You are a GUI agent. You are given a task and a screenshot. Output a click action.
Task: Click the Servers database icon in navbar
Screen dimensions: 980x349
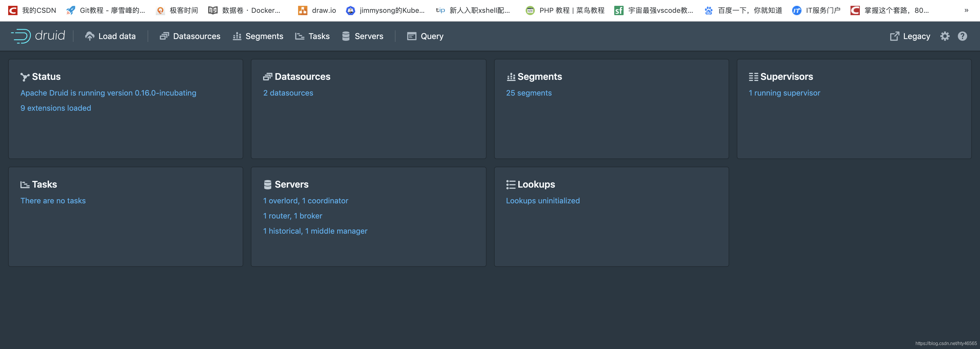tap(345, 36)
